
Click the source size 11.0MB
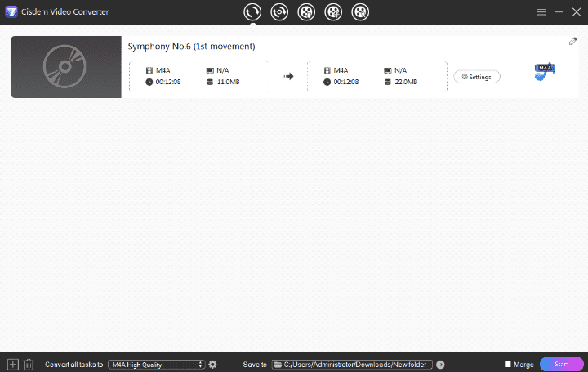[229, 82]
